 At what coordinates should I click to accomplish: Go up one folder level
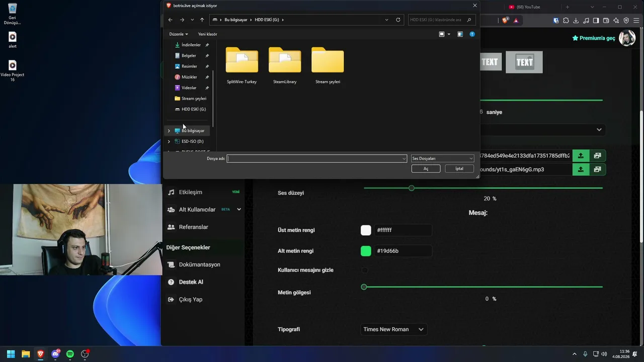(202, 20)
